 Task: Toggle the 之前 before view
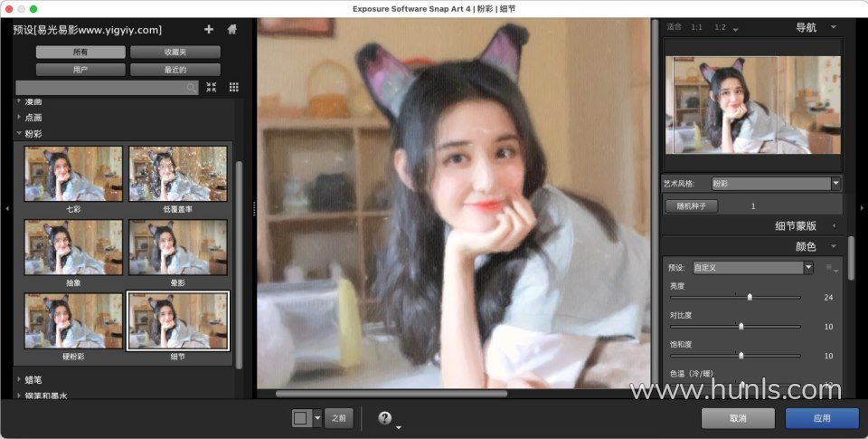click(339, 418)
